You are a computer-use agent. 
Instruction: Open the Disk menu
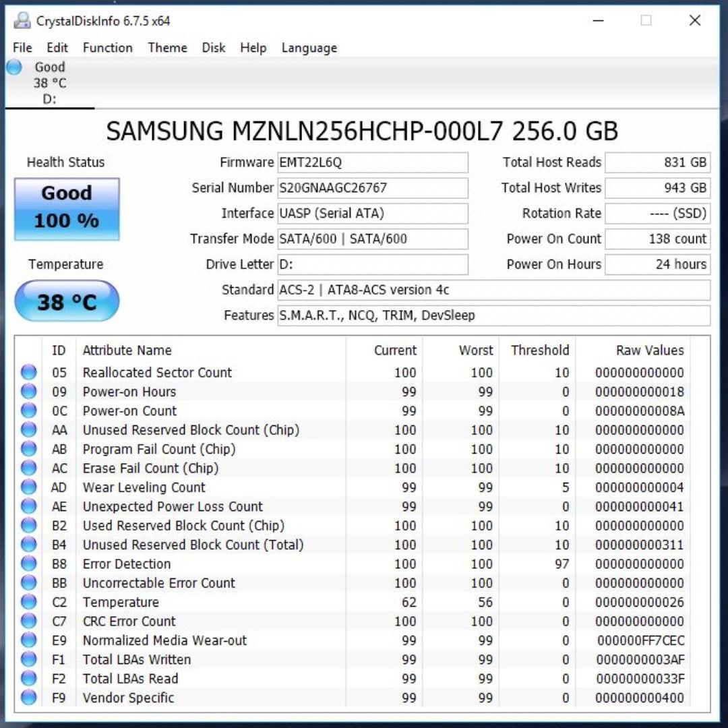214,48
